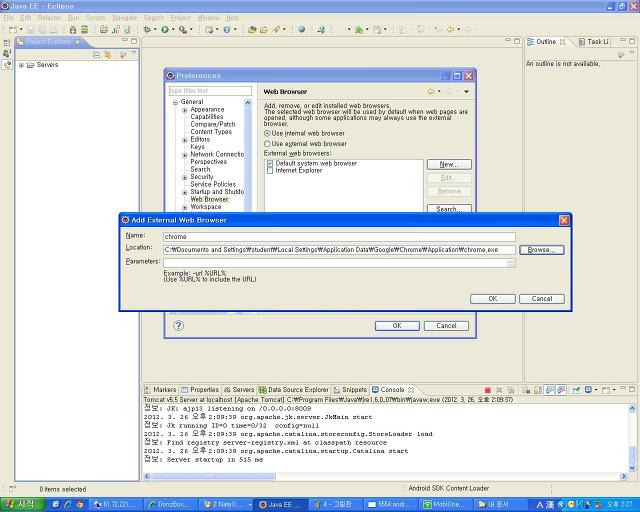Click the Scroll Lock icon in Console
Image resolution: width=640 pixels, height=512 pixels.
pos(538,390)
